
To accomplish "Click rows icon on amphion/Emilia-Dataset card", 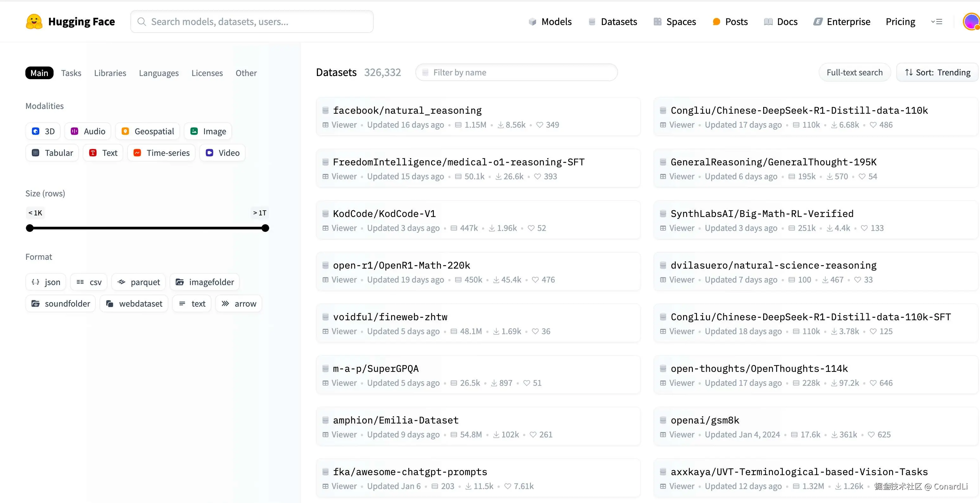I will tap(454, 435).
